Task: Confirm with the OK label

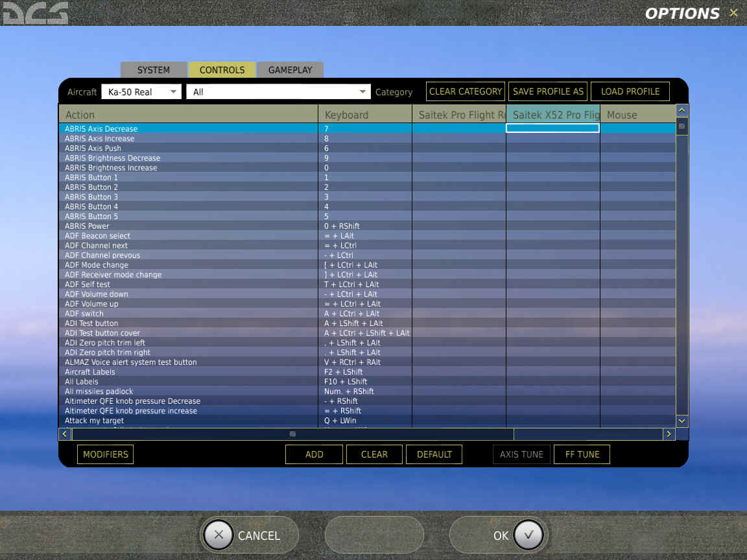Action: (x=501, y=536)
